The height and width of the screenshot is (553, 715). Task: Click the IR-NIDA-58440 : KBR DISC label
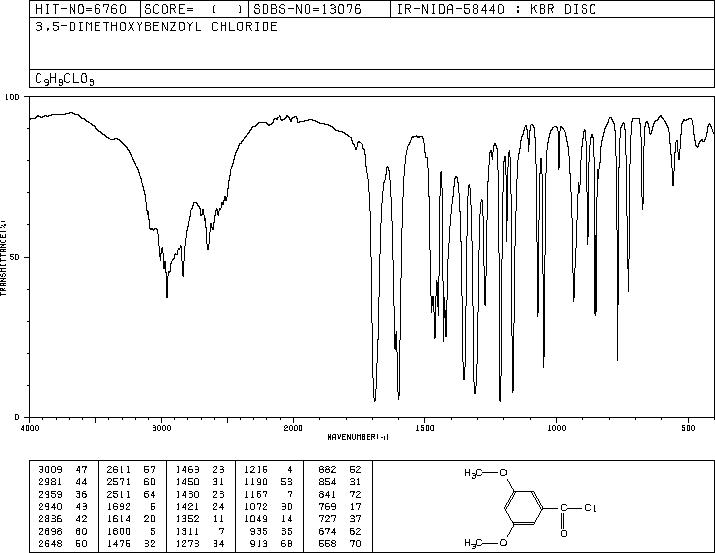496,9
